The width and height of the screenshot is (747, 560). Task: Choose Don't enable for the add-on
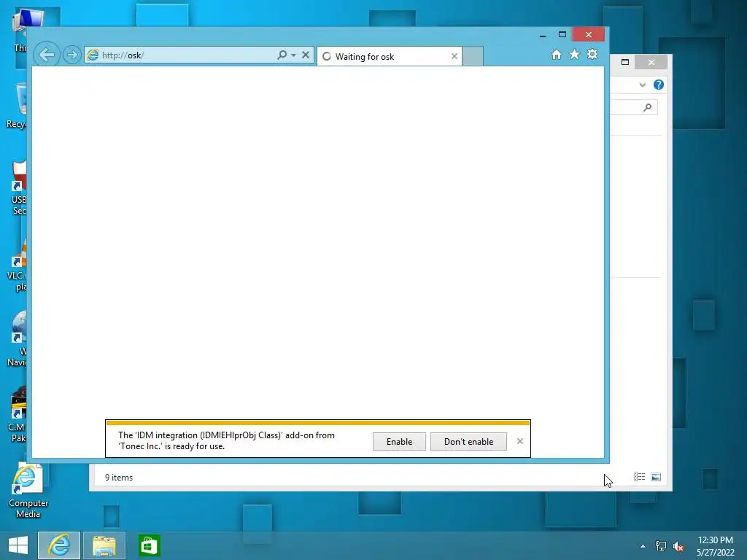click(468, 441)
